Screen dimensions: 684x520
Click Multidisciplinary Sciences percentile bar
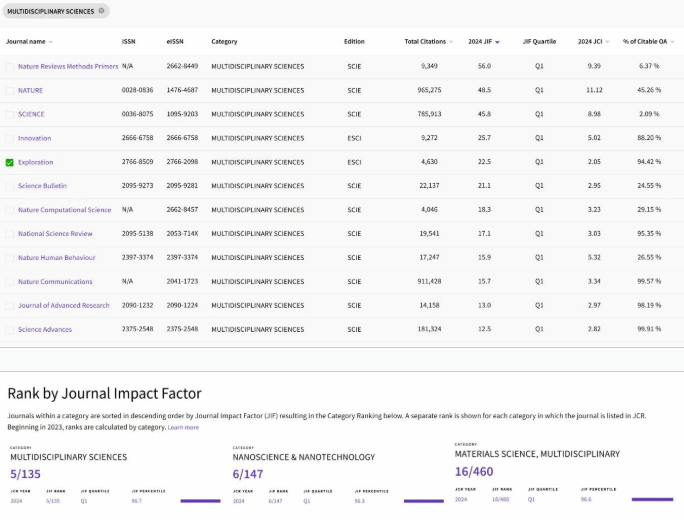pyautogui.click(x=200, y=501)
